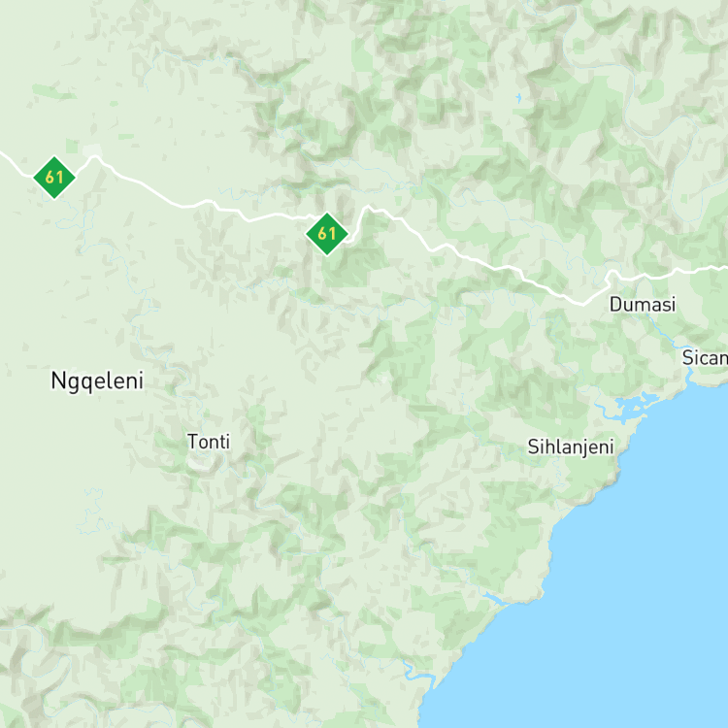Click the small coastal inlet south of Sihlanjeni
Viewport: 728px width, 728px height.
coord(494,598)
